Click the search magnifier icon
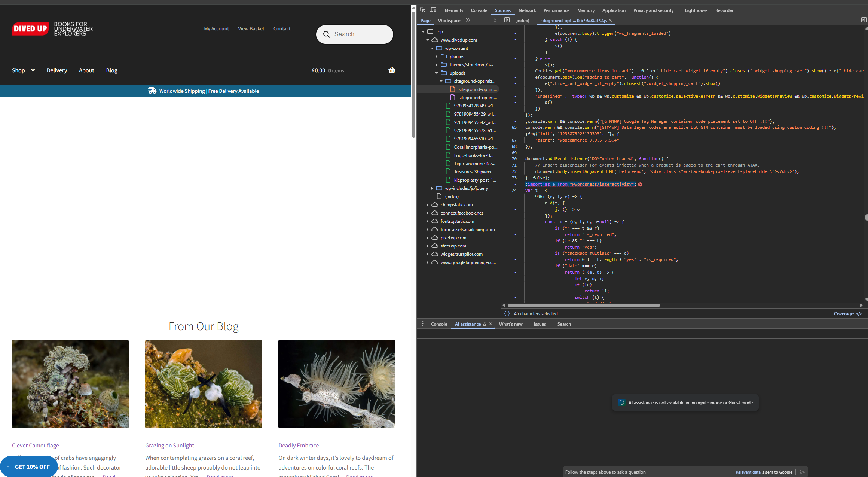868x477 pixels. coord(327,34)
